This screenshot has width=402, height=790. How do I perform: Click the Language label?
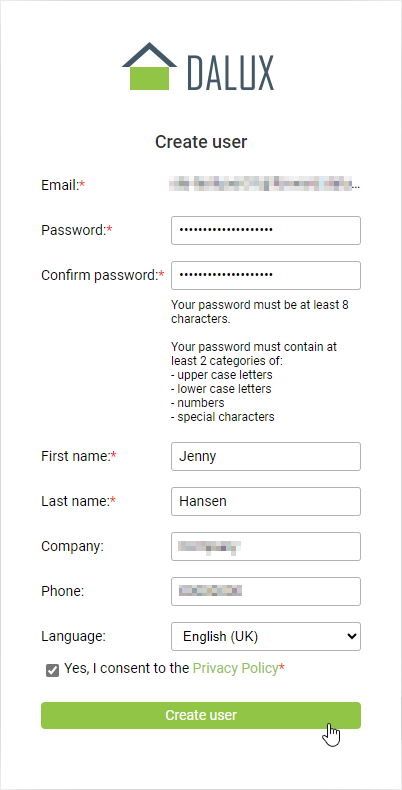click(x=74, y=636)
